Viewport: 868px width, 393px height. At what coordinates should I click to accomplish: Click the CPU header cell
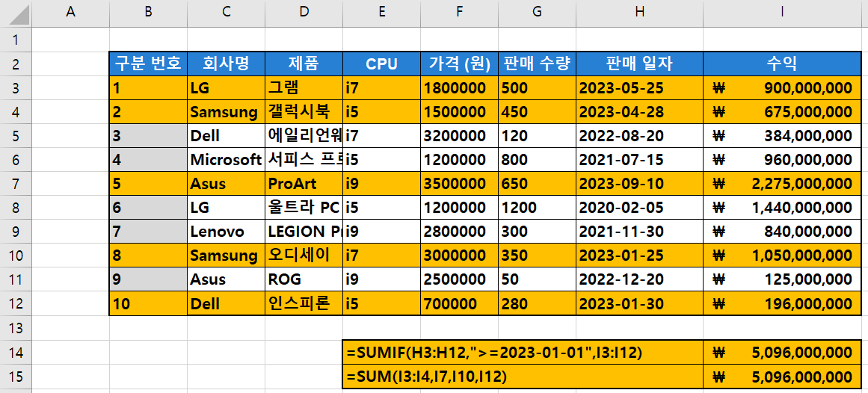pyautogui.click(x=381, y=64)
